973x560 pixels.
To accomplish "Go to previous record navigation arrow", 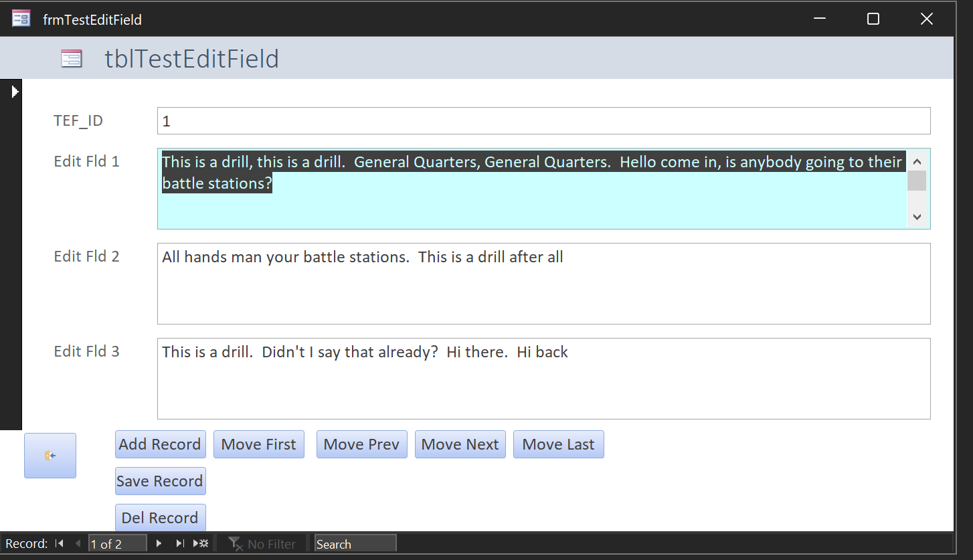I will (x=78, y=543).
